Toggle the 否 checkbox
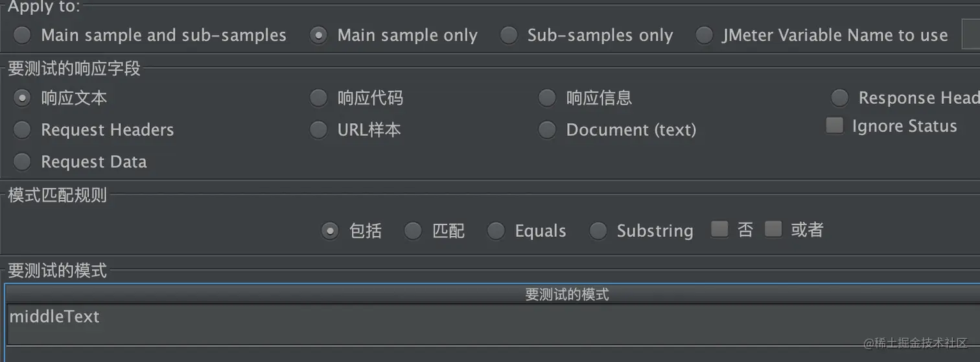Viewport: 980px width, 362px height. click(719, 230)
